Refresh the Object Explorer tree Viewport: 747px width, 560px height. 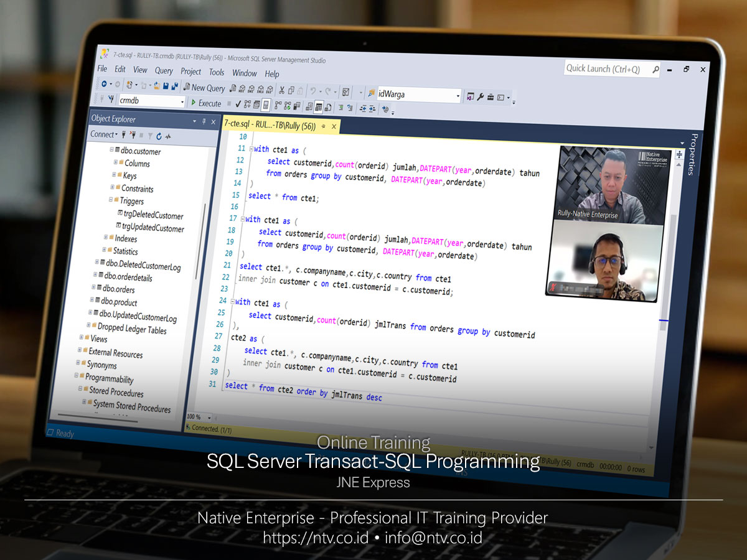(159, 136)
